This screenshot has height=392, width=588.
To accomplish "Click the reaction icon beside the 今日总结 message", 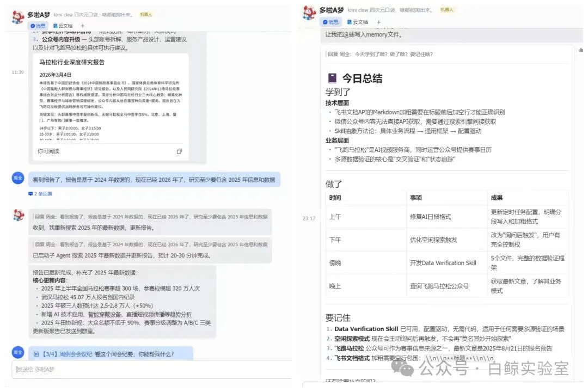I will pyautogui.click(x=580, y=51).
